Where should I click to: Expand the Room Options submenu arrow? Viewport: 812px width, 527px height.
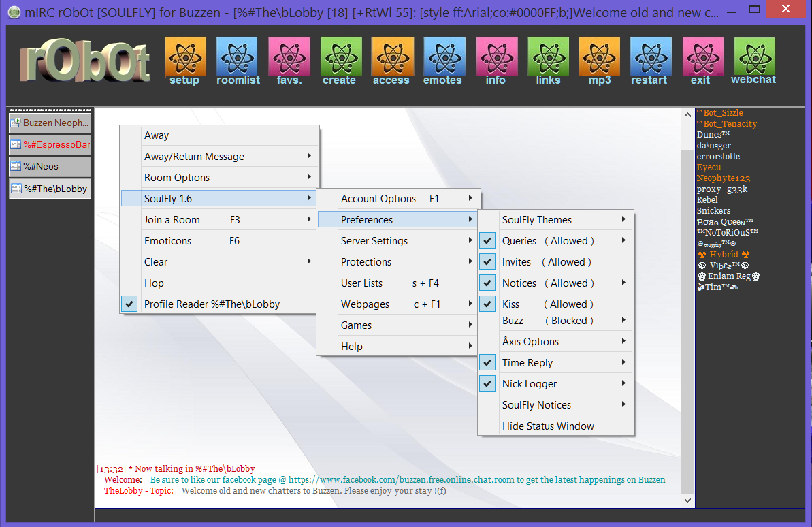pyautogui.click(x=309, y=177)
